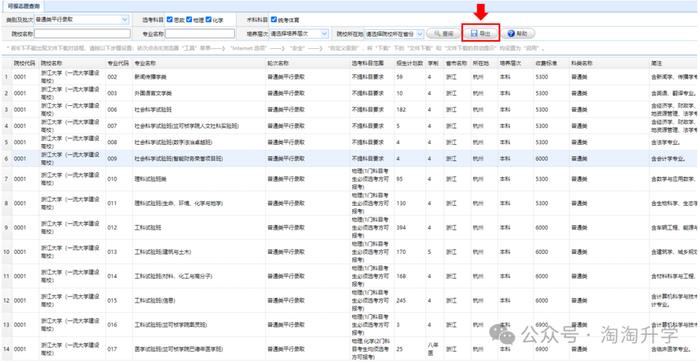
Task: Click the 工科试验班 major name in row 9
Action: 148,227
